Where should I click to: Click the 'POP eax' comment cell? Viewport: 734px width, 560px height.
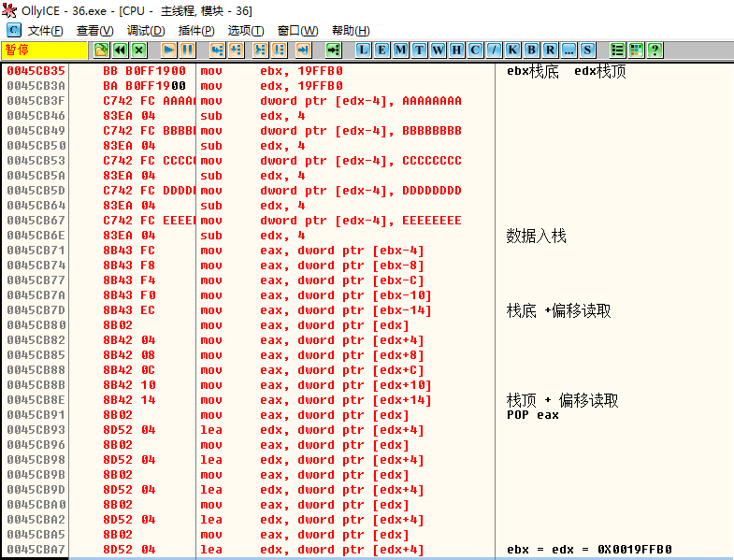tap(533, 415)
